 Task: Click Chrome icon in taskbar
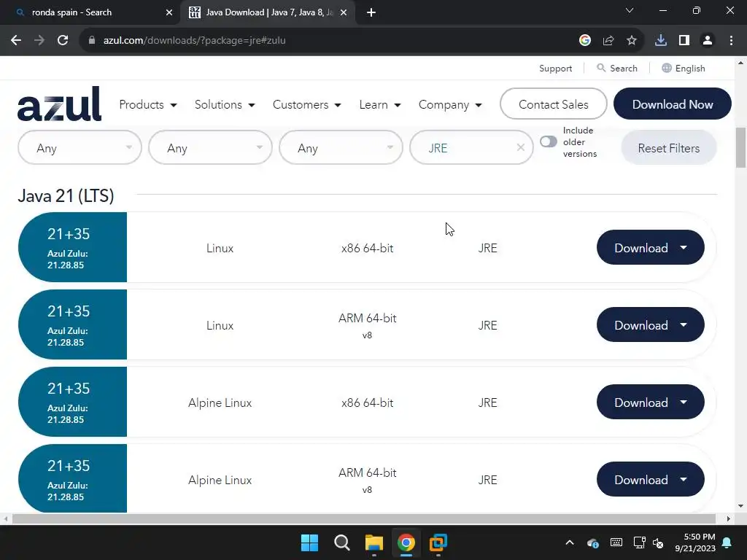(x=406, y=542)
